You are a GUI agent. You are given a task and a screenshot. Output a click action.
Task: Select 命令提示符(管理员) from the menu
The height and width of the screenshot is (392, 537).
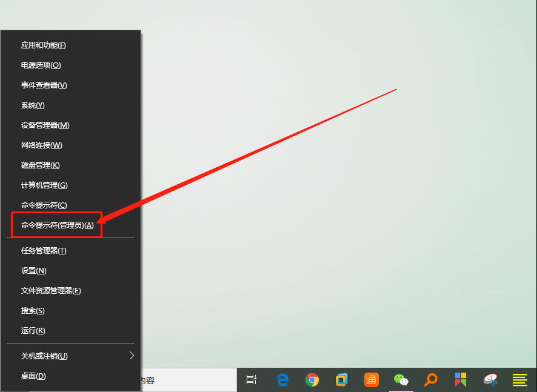56,225
